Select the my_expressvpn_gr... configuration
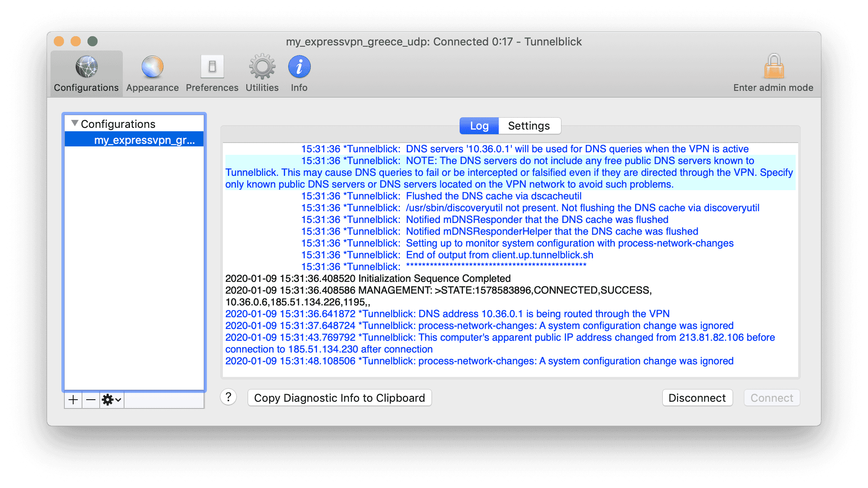This screenshot has width=868, height=488. (134, 140)
